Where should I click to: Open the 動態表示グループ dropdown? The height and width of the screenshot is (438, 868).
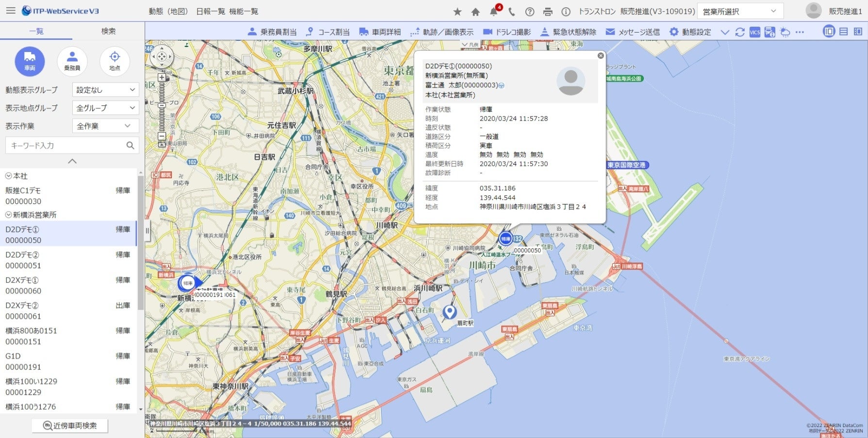(105, 89)
